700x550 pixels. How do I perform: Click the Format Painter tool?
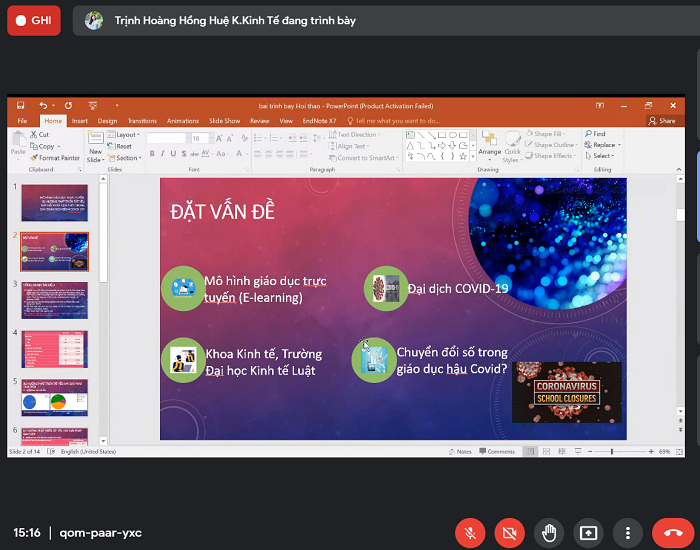coord(58,158)
